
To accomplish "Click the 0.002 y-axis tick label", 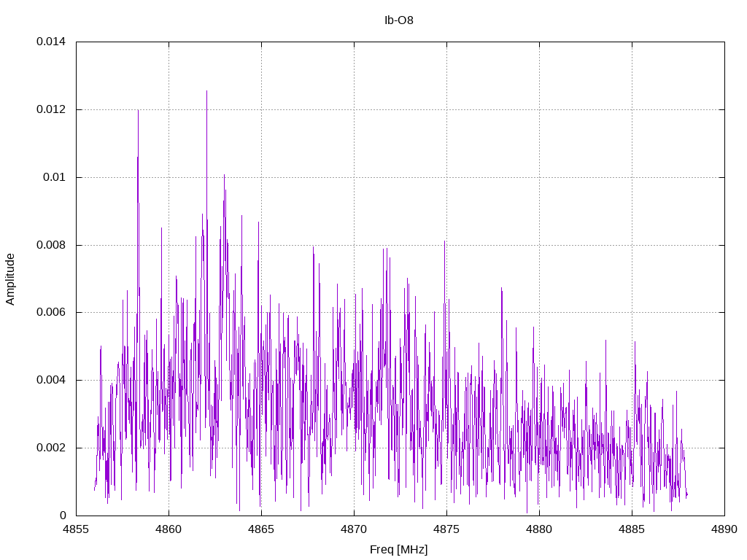I will [51, 448].
